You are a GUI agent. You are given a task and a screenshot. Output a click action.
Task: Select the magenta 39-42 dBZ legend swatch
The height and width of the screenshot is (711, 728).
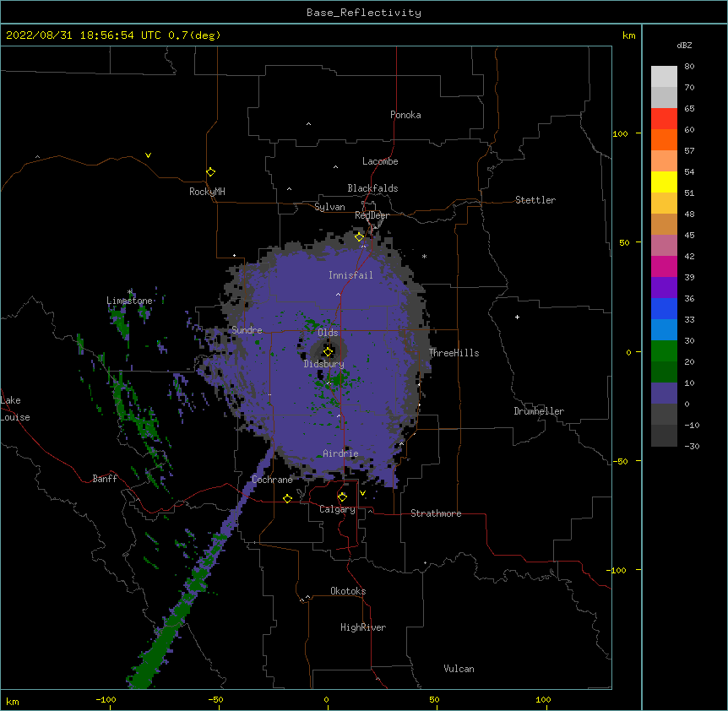pos(664,266)
